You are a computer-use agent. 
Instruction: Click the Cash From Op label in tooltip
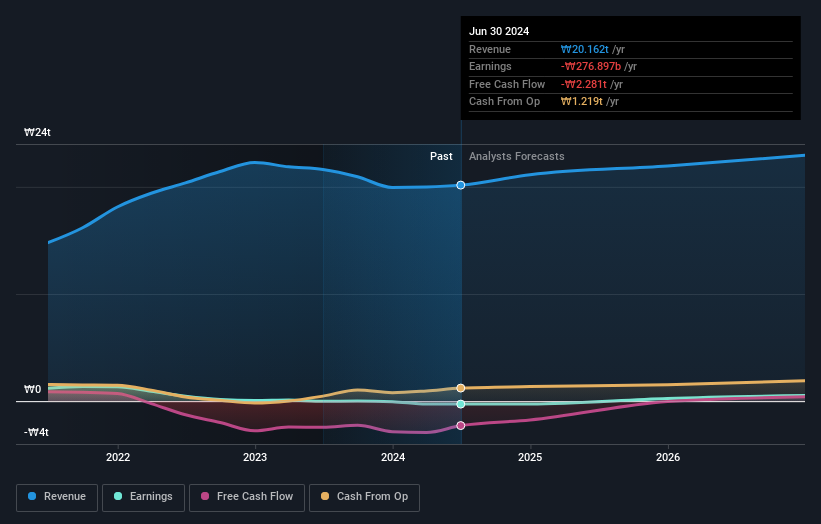pos(504,102)
